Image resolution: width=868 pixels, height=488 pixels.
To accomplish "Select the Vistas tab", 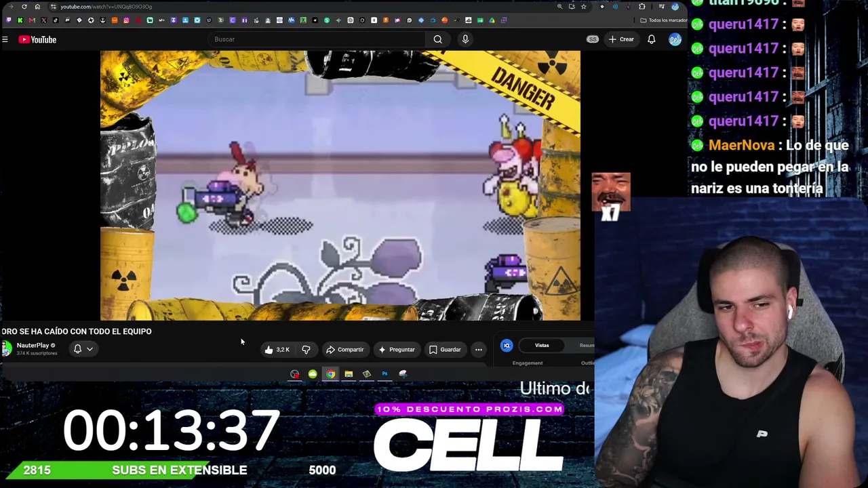I will 542,346.
